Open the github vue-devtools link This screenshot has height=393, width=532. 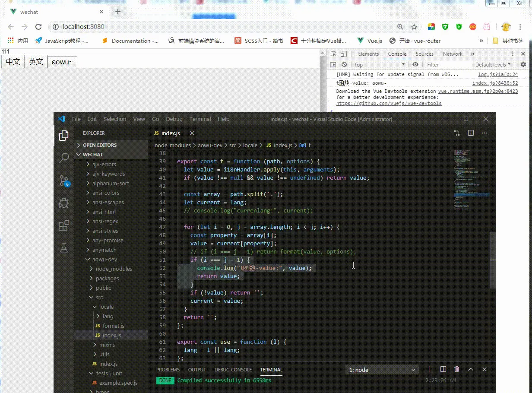coord(389,104)
